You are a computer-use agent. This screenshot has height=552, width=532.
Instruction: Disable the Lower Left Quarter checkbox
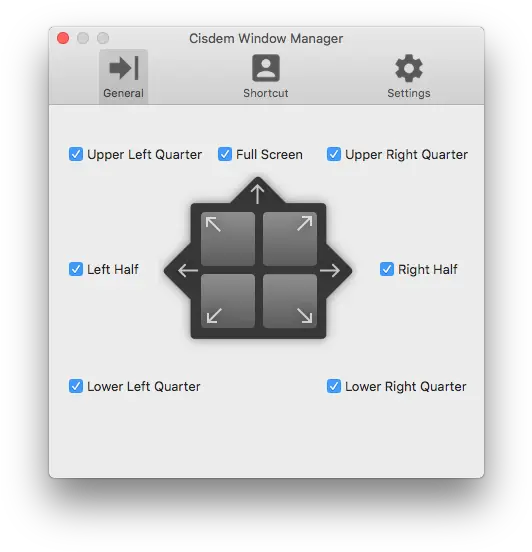[76, 386]
